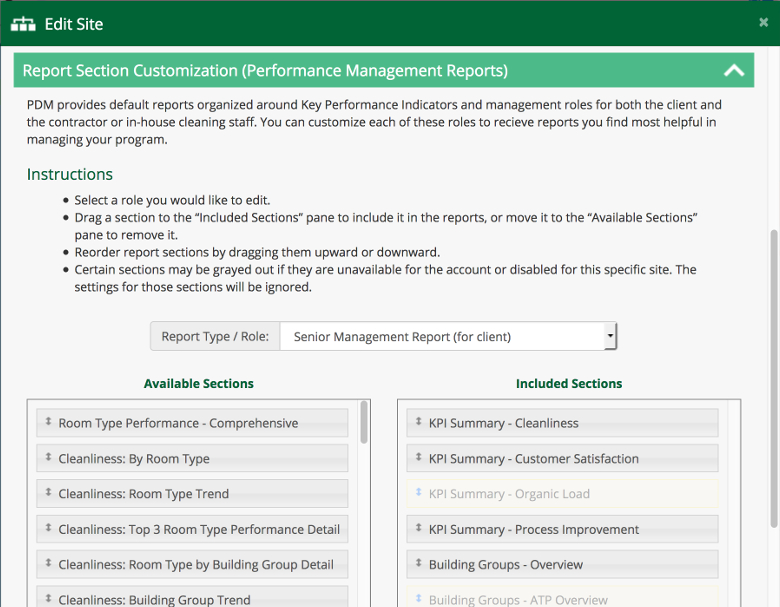This screenshot has width=780, height=607.
Task: Select grayed-out Building Groups - ATP Overview item
Action: point(518,599)
